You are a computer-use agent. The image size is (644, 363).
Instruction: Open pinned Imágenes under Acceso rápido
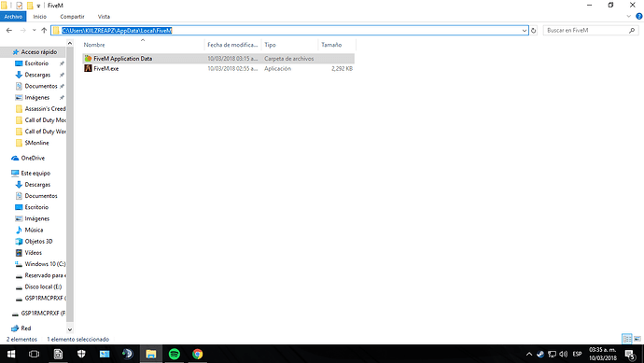click(x=37, y=98)
